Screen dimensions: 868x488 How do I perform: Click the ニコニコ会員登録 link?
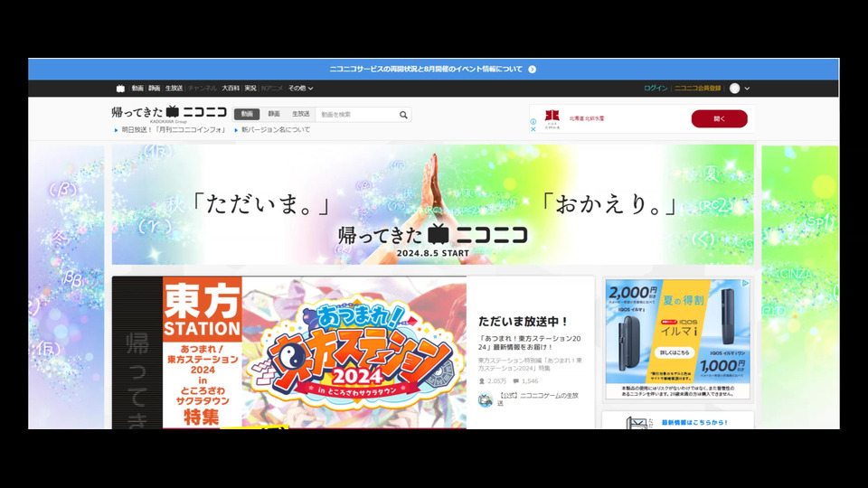point(697,89)
